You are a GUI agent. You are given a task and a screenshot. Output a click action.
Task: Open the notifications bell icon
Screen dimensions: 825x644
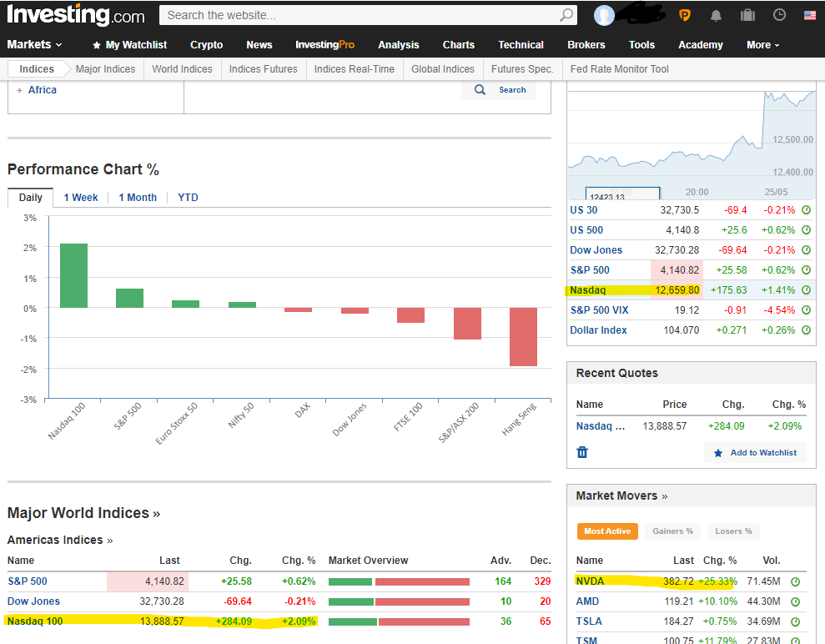click(x=716, y=15)
